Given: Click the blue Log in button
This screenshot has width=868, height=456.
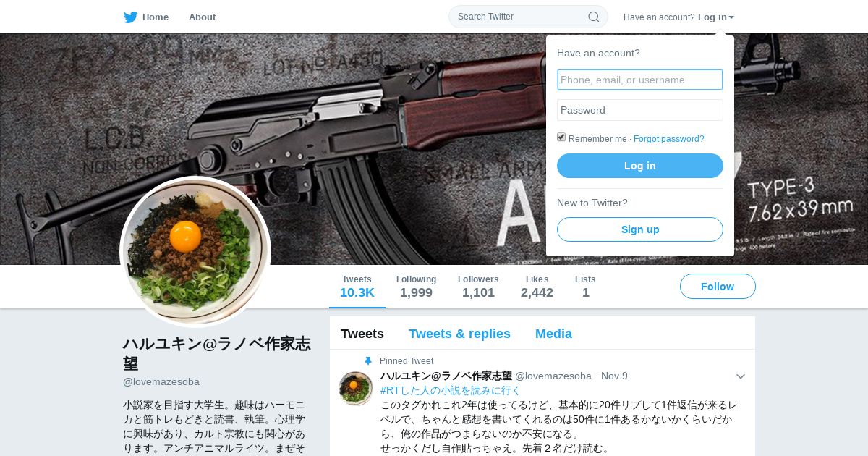Looking at the screenshot, I should pyautogui.click(x=640, y=166).
